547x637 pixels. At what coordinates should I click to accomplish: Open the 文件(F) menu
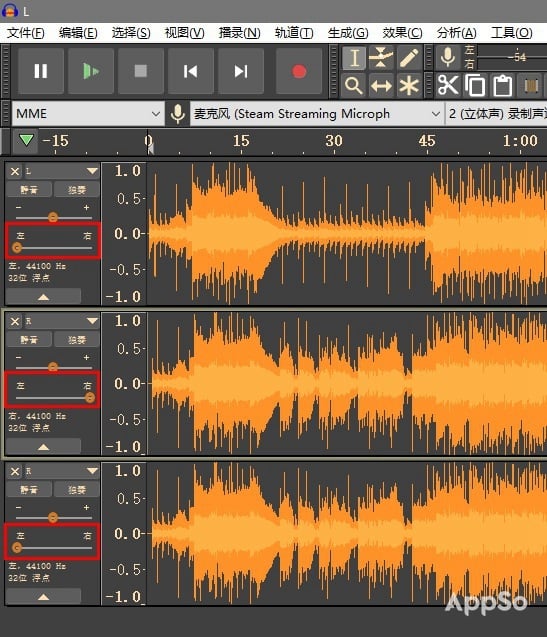pyautogui.click(x=26, y=33)
